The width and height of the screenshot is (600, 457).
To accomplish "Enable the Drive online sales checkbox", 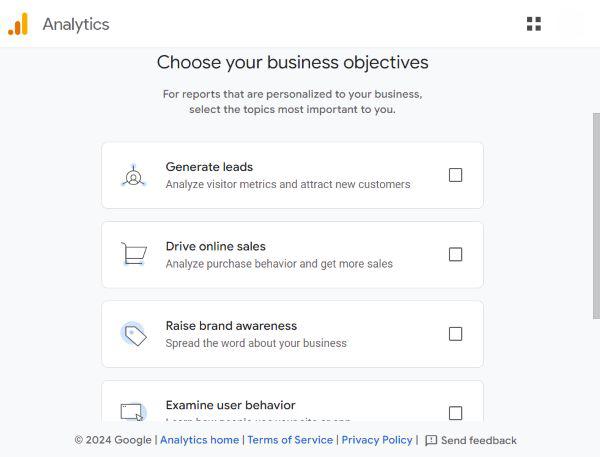I will [455, 254].
